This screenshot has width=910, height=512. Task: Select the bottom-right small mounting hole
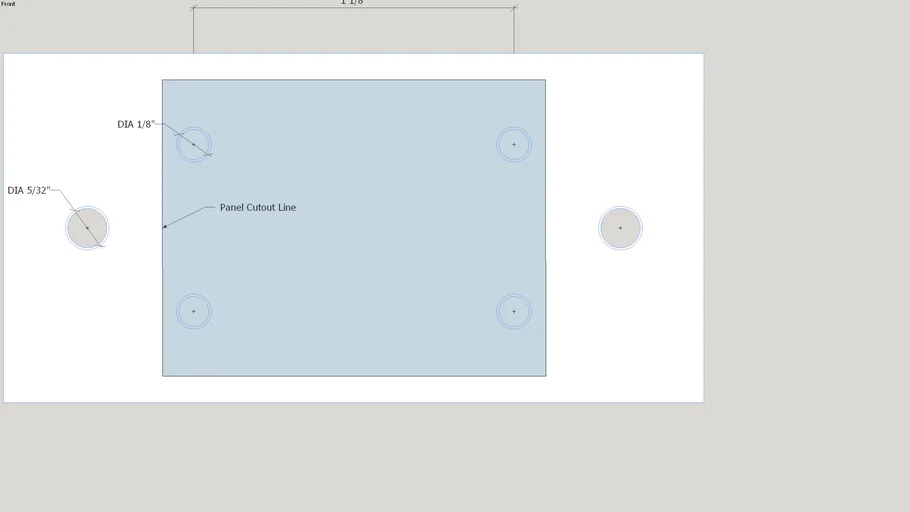point(514,311)
